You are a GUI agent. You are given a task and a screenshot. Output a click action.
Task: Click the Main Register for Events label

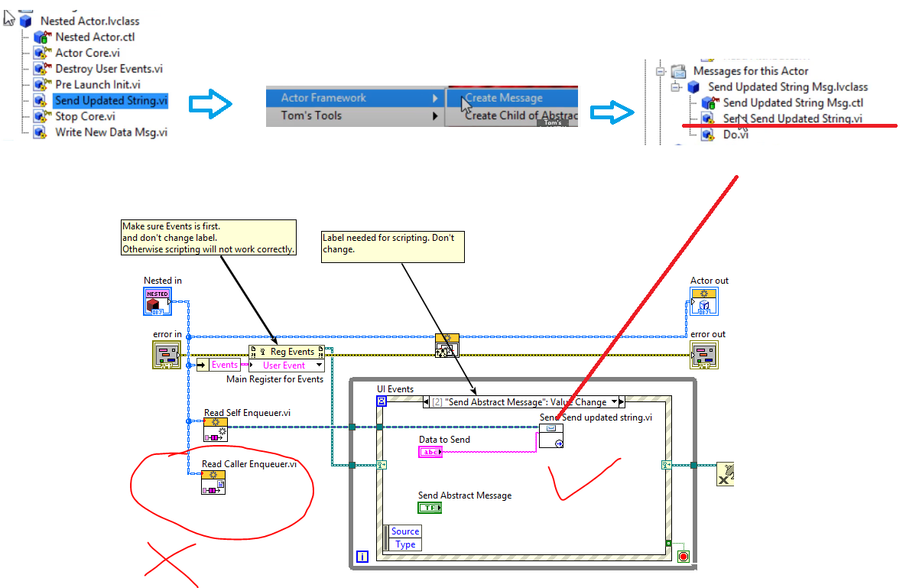pyautogui.click(x=275, y=379)
